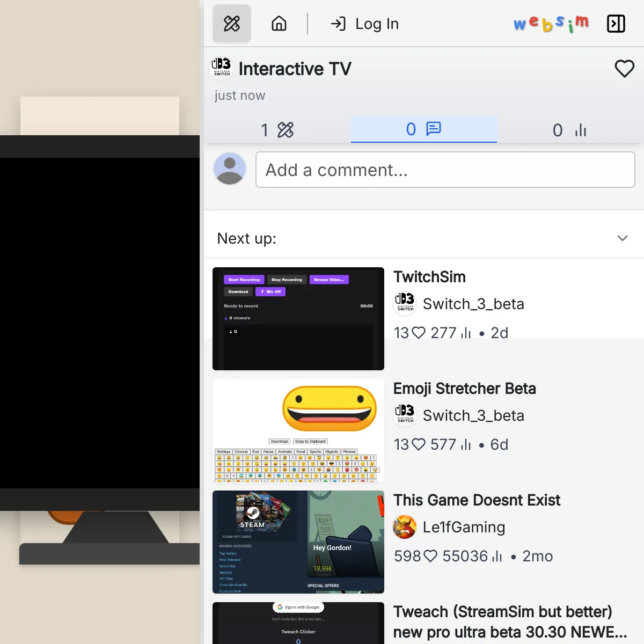Collapse the Next up section chevron
Screen dimensions: 644x644
(623, 238)
